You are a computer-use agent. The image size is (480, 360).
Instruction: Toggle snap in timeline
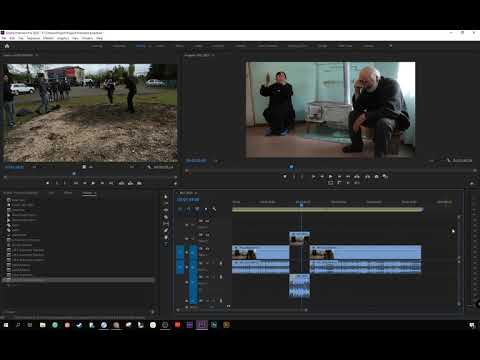pyautogui.click(x=189, y=209)
